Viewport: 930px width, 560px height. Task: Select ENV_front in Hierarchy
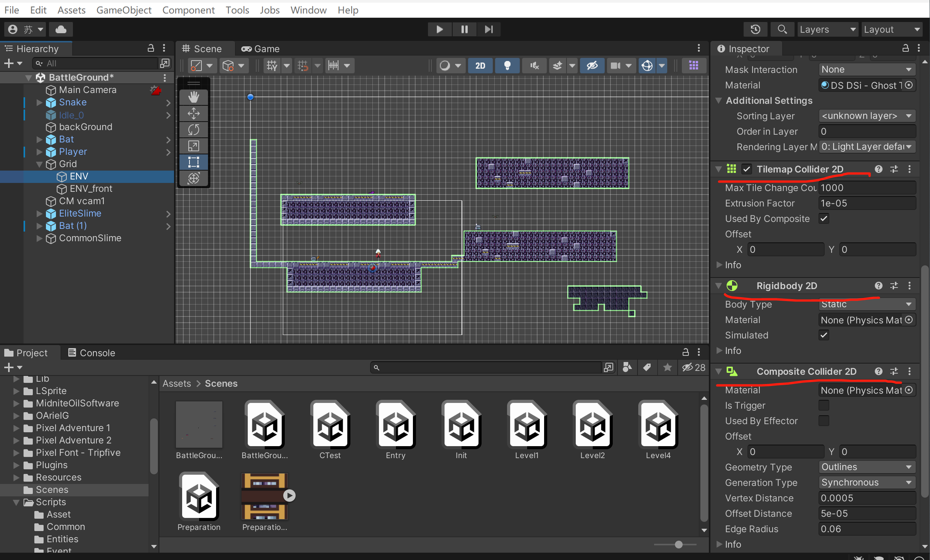pos(91,189)
